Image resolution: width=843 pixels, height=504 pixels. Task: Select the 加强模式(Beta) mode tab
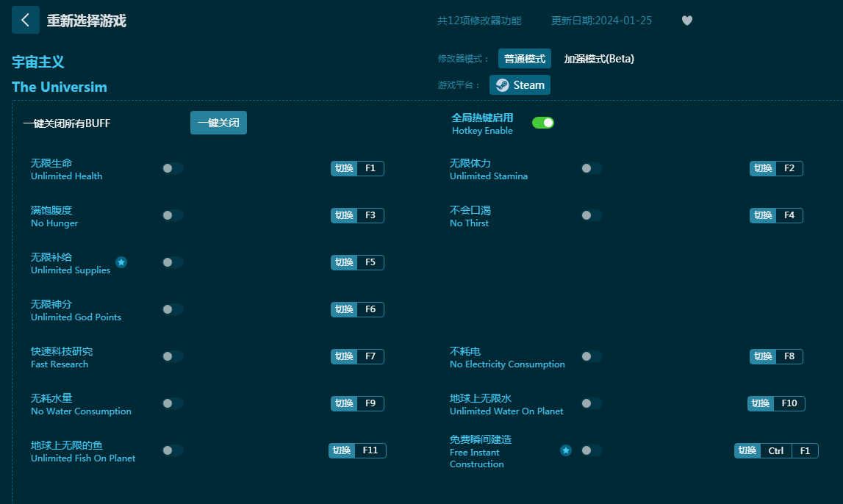point(599,59)
